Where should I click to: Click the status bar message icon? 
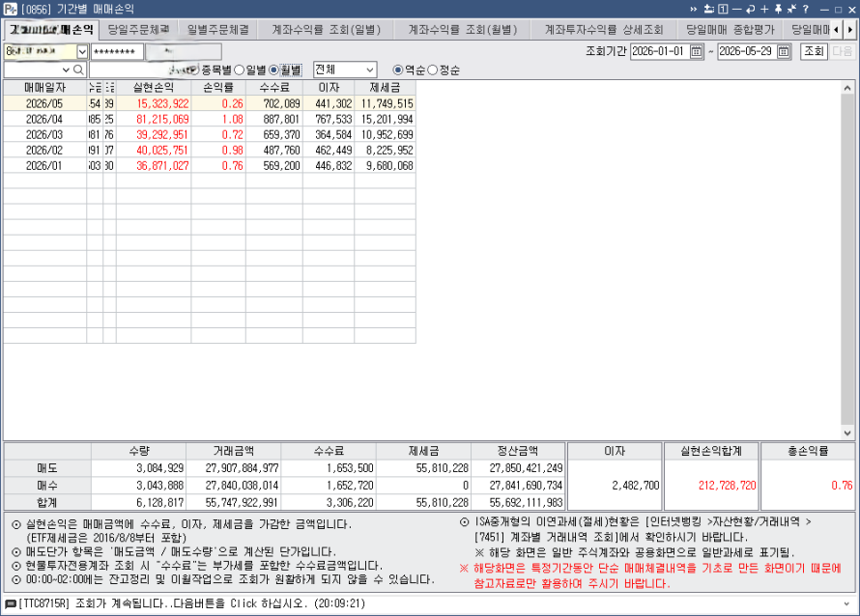pos(11,604)
